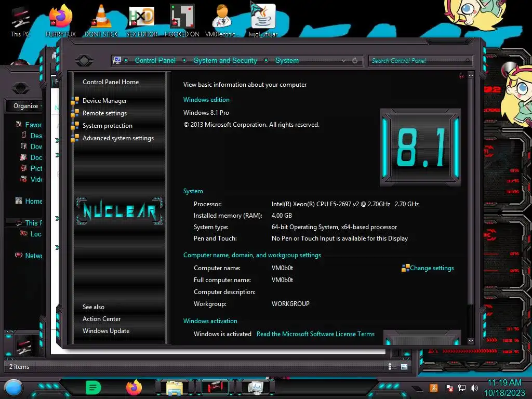Navigate to the Control Panel breadcrumb

point(155,61)
